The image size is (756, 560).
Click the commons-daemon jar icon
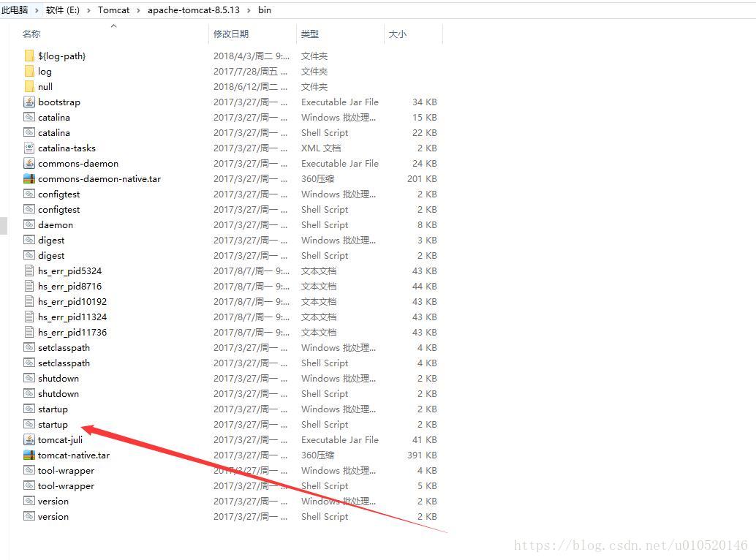coord(29,163)
